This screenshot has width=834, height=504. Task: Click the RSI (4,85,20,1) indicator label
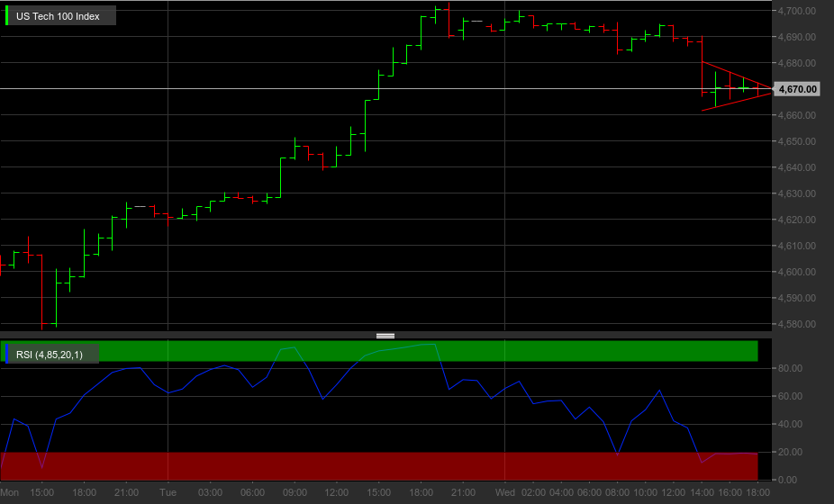(50, 355)
